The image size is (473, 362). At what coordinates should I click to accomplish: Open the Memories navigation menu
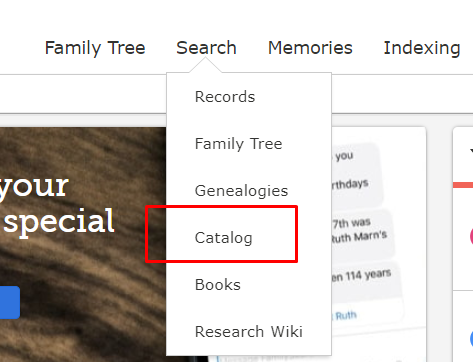pos(310,48)
